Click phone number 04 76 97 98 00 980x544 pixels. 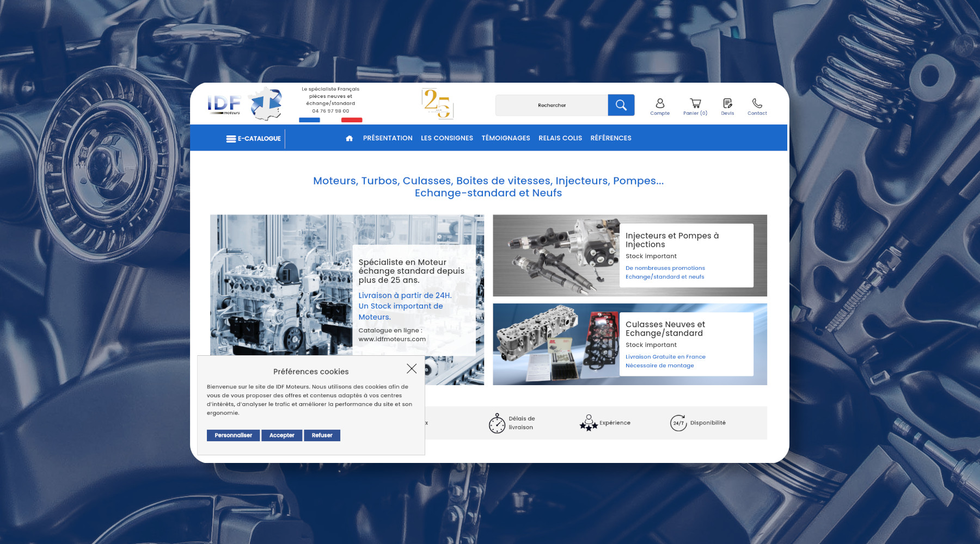point(330,111)
